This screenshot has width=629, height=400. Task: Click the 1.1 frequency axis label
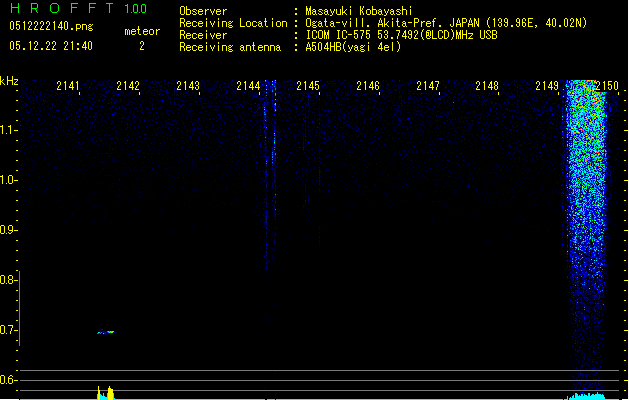(x=8, y=130)
